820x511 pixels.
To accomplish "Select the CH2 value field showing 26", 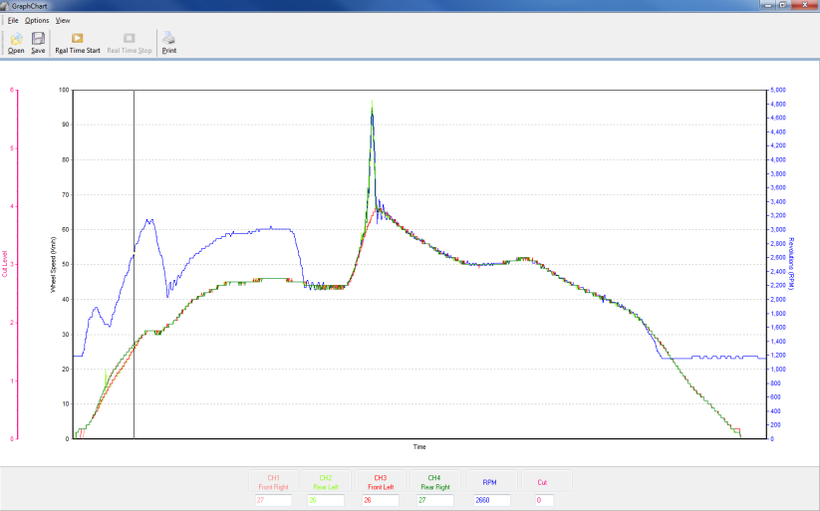I will coord(326,500).
